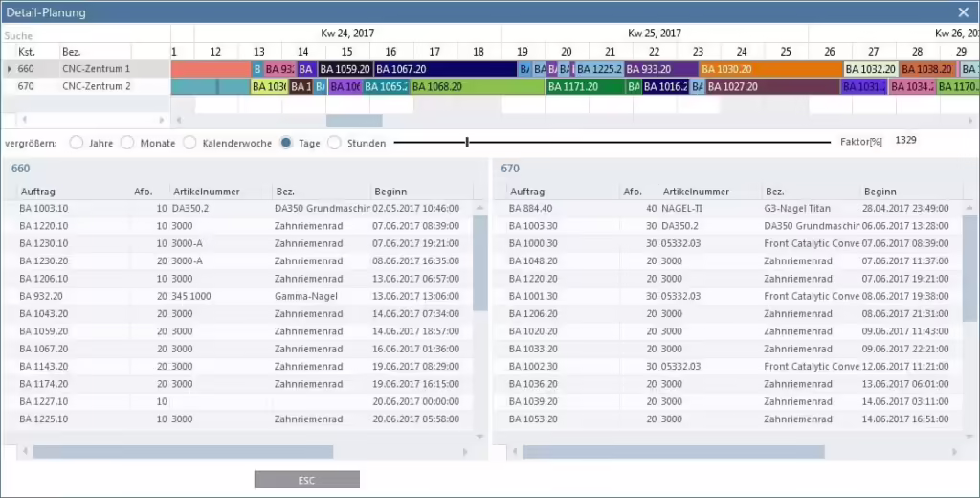Select the orange BA 1030.20 Gantt bar

coord(771,69)
